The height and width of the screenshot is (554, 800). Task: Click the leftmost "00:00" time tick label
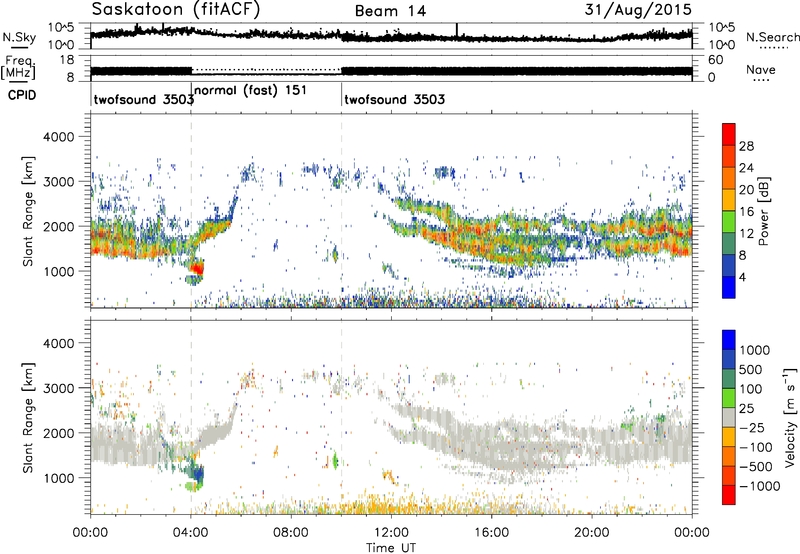(90, 533)
